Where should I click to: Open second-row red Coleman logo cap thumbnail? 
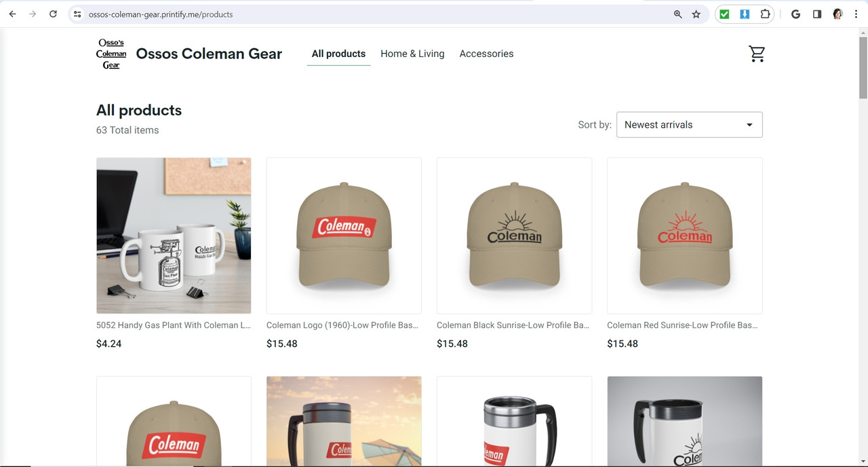pyautogui.click(x=174, y=421)
